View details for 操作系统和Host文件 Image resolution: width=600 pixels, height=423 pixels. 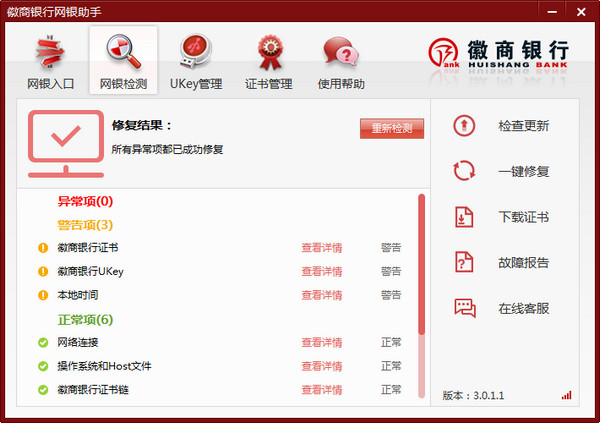tap(321, 366)
